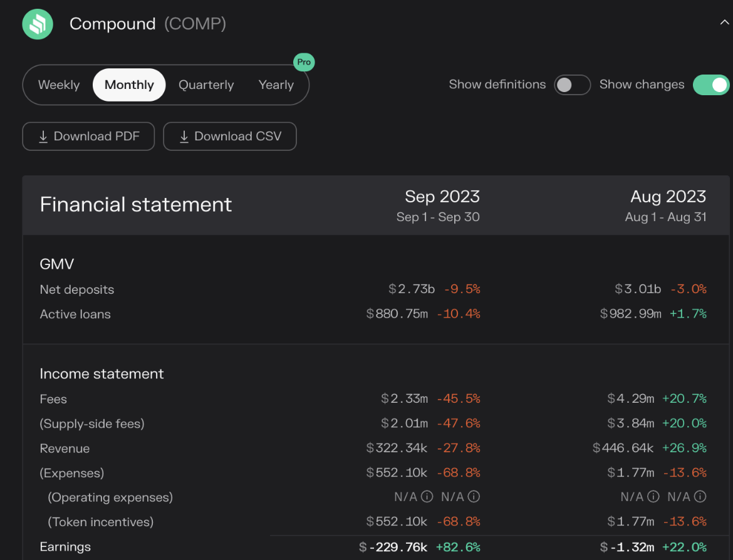The height and width of the screenshot is (560, 733).
Task: Click the download arrow inside Download PDF
Action: point(43,136)
